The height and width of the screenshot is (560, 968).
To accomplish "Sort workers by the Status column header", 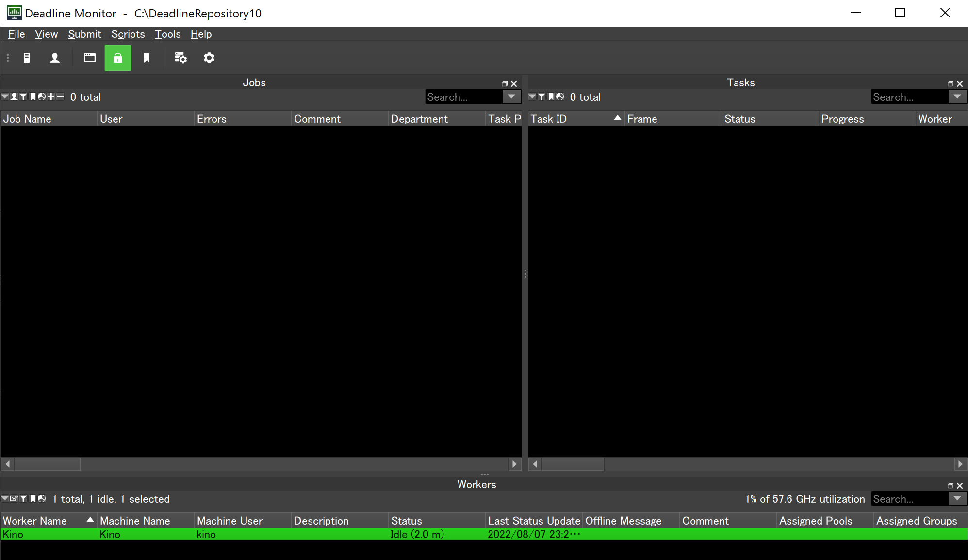I will [407, 521].
